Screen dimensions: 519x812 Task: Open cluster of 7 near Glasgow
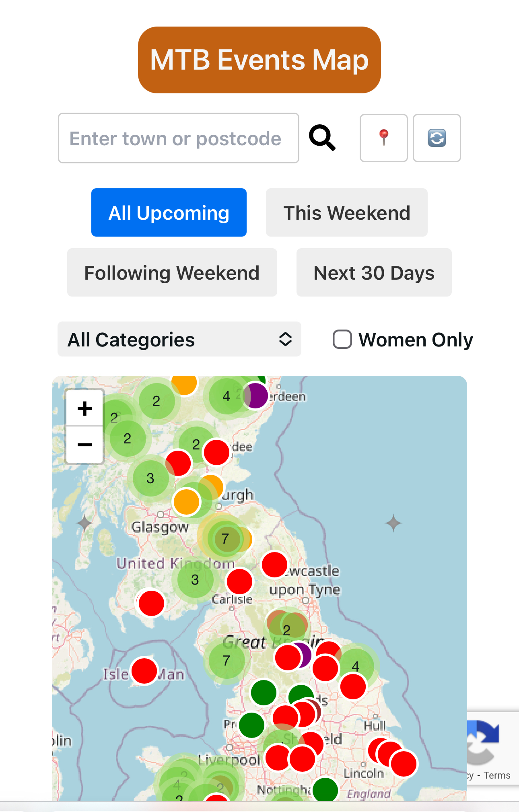tap(225, 538)
